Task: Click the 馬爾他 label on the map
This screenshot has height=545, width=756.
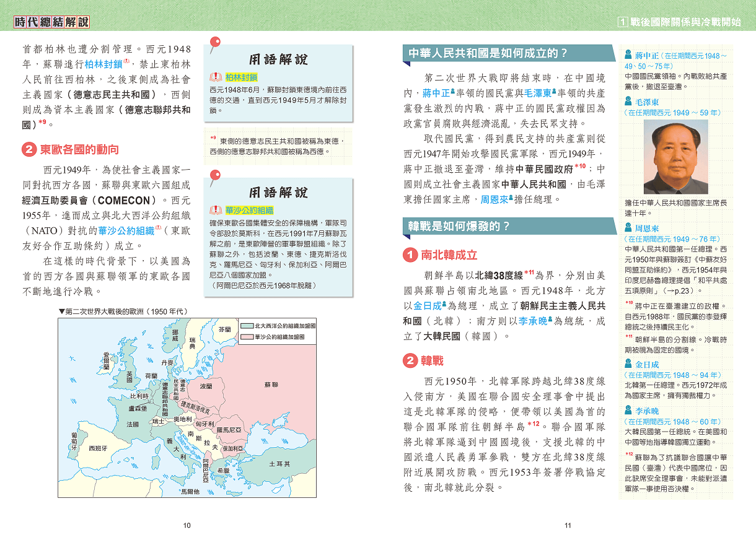Action: (x=190, y=492)
